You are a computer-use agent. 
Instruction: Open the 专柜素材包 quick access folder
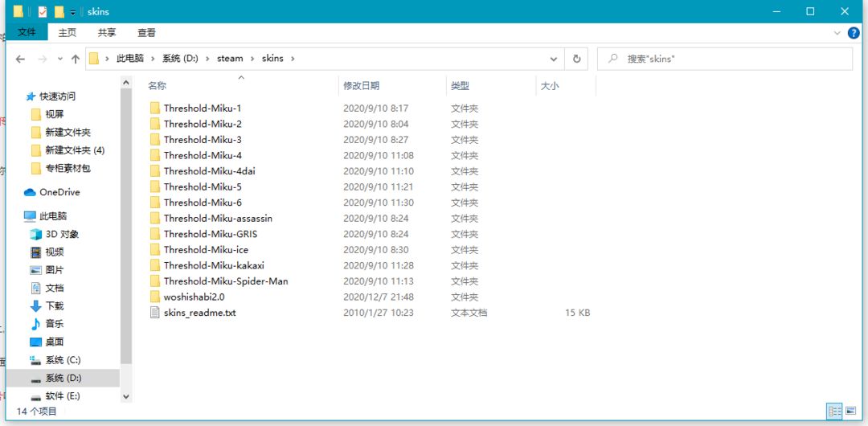tap(68, 169)
